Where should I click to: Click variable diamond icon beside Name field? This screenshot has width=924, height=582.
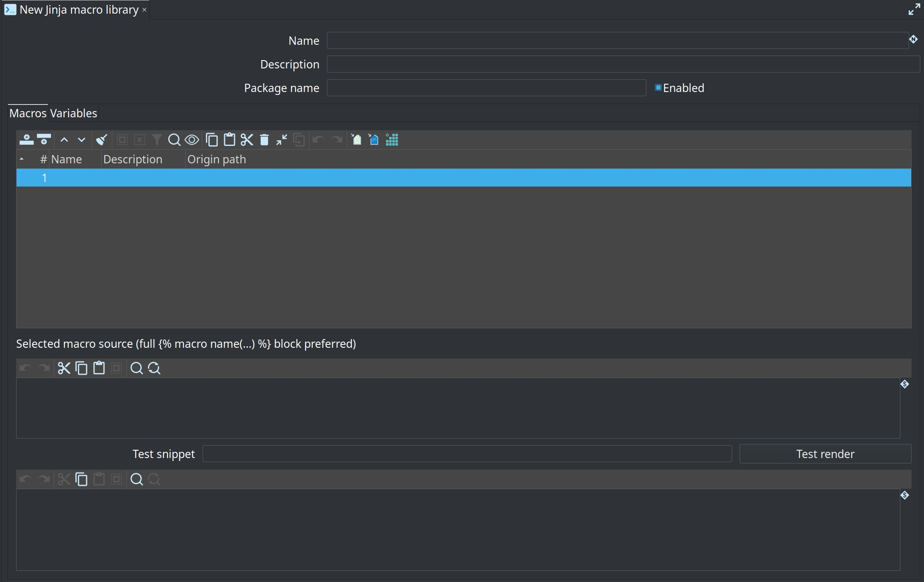coord(913,39)
